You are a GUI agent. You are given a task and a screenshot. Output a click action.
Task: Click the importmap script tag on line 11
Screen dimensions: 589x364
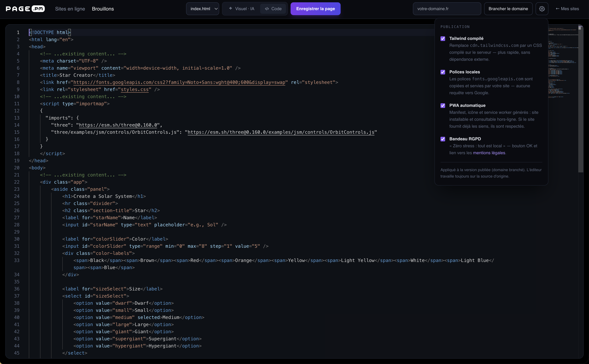(x=75, y=104)
